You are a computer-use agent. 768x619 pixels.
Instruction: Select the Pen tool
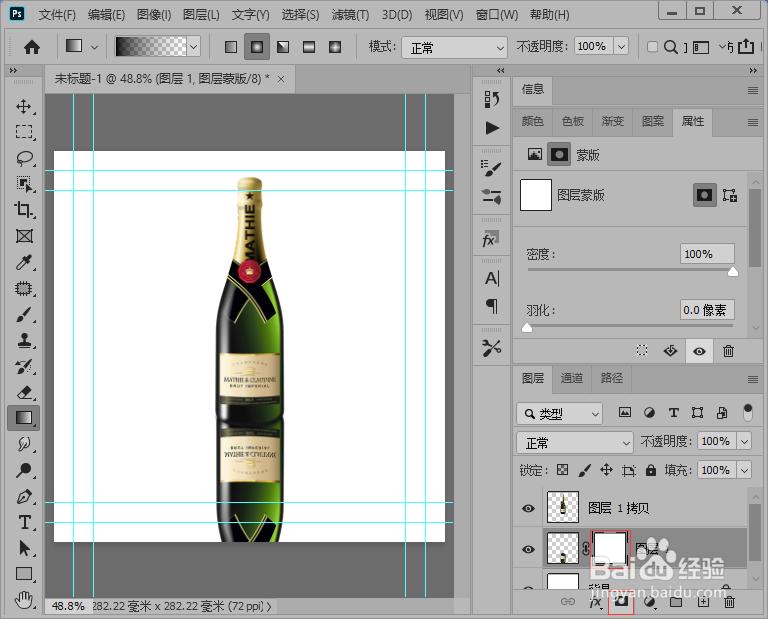(24, 497)
